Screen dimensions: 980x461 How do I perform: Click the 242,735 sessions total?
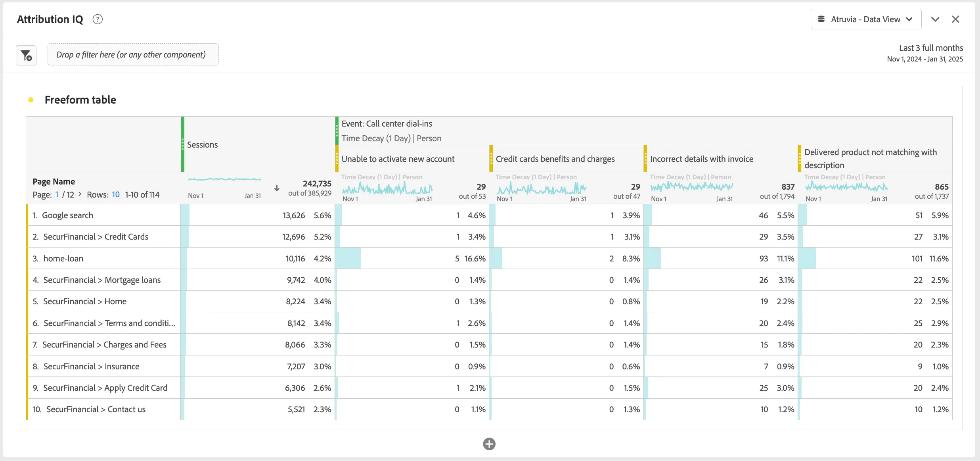click(317, 184)
